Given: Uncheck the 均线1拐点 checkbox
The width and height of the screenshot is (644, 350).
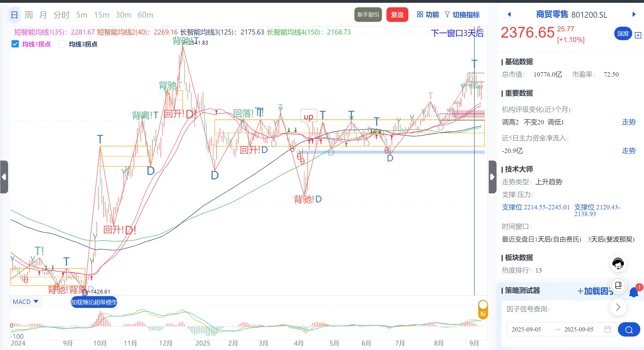Looking at the screenshot, I should point(15,44).
